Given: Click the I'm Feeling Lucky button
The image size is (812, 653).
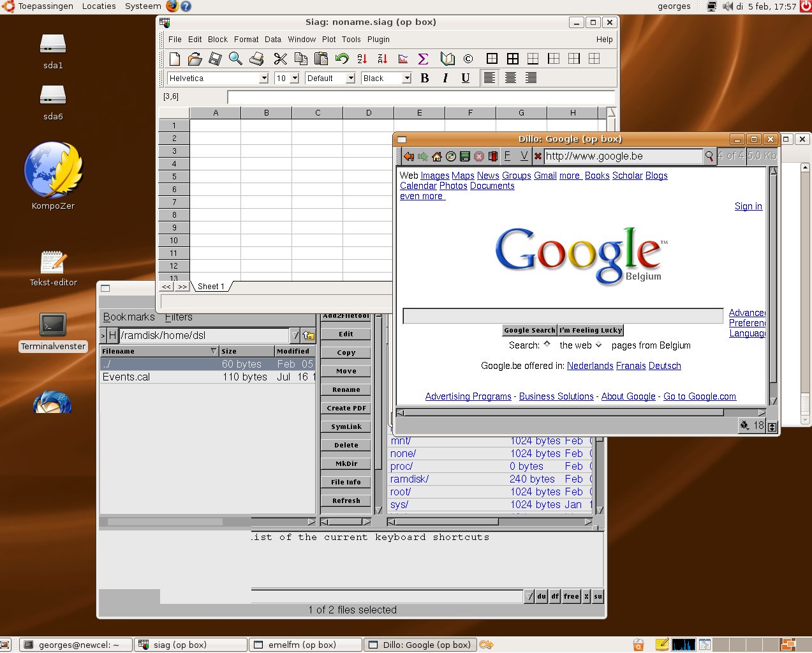Looking at the screenshot, I should tap(591, 330).
